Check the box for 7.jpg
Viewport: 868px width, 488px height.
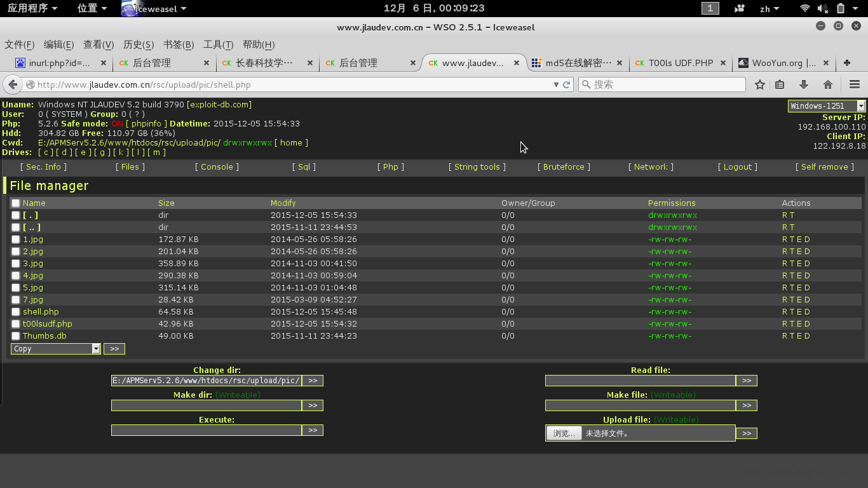tap(15, 300)
